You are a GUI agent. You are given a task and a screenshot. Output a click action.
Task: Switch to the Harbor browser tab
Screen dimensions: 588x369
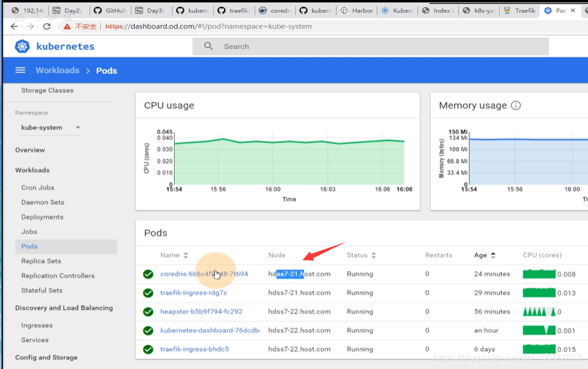pyautogui.click(x=357, y=10)
